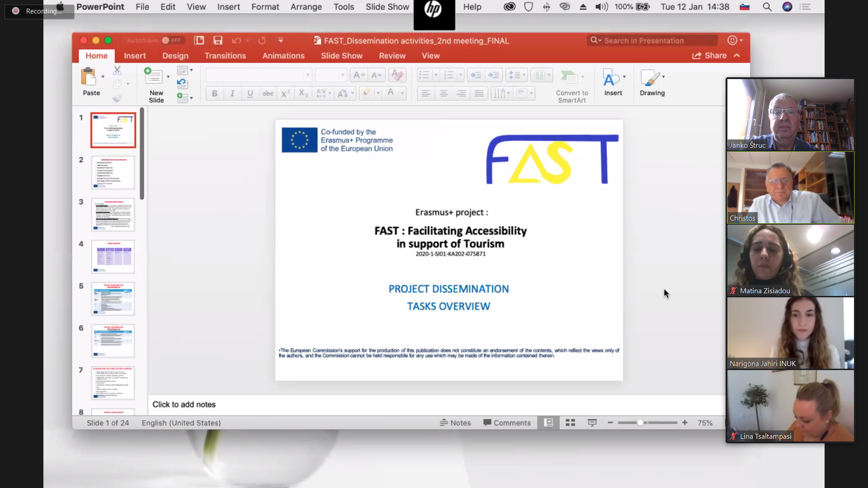Image resolution: width=868 pixels, height=488 pixels.
Task: Open macOS Spotlight search icon
Action: pos(767,7)
